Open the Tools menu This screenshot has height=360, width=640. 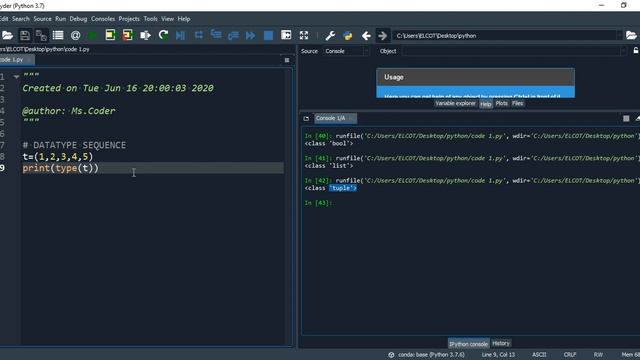pyautogui.click(x=150, y=19)
